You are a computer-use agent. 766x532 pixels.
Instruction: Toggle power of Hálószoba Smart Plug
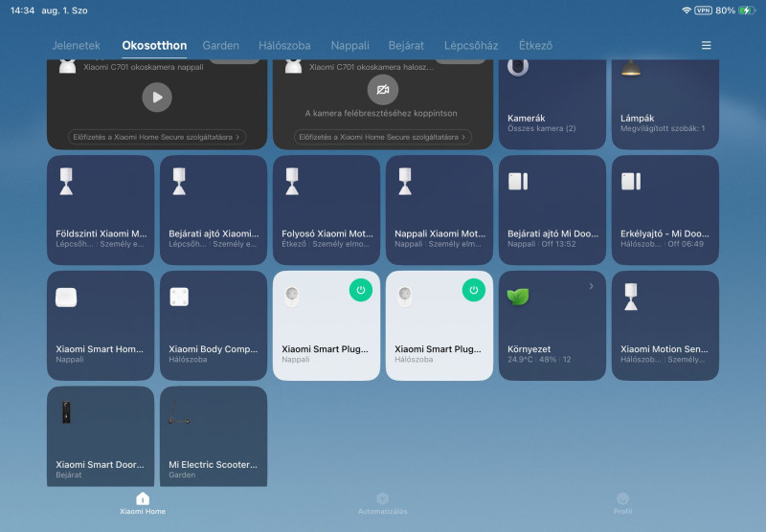click(x=473, y=290)
